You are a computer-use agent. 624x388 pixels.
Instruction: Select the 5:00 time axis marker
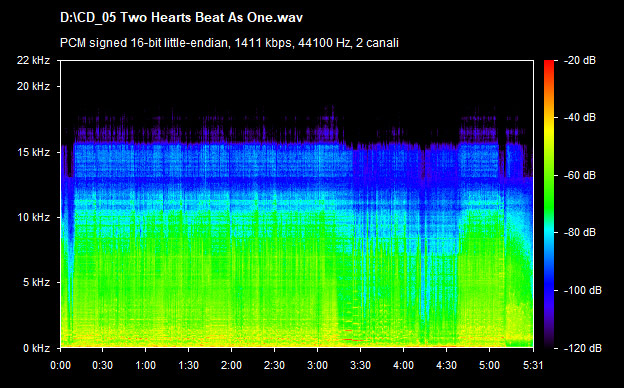(489, 365)
